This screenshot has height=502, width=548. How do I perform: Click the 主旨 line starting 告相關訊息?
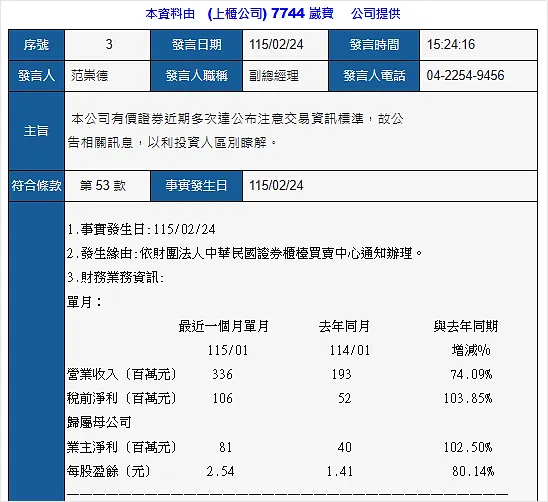point(172,142)
